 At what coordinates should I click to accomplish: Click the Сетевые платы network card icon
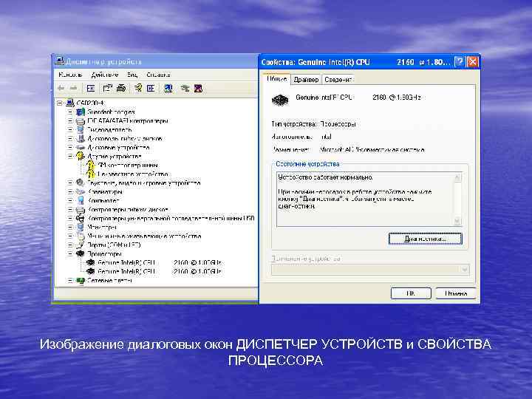(81, 280)
